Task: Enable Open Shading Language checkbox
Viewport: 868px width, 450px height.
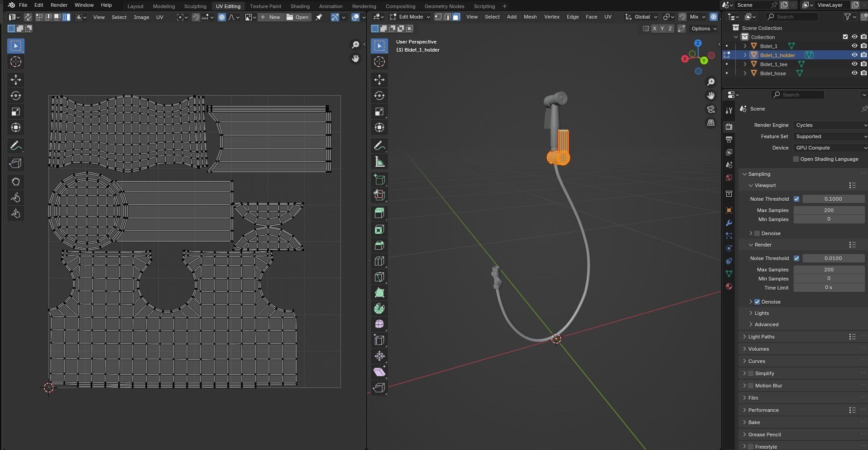Action: pos(796,159)
